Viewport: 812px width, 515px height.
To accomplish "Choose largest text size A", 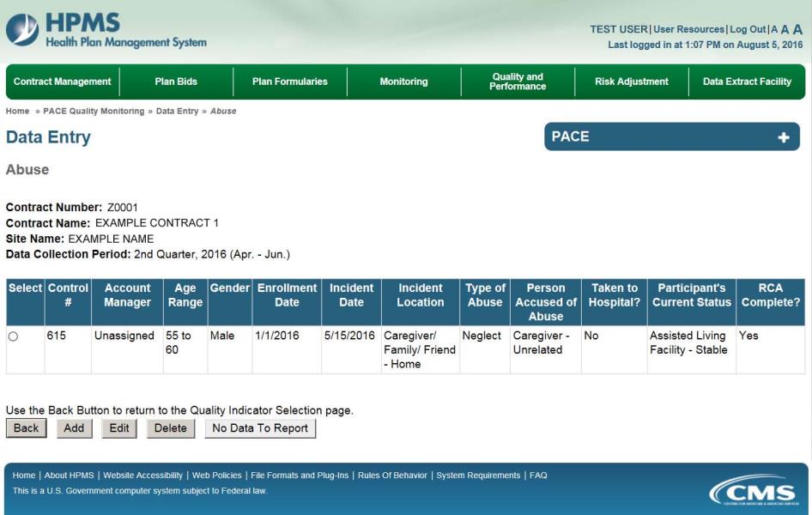I will (797, 29).
